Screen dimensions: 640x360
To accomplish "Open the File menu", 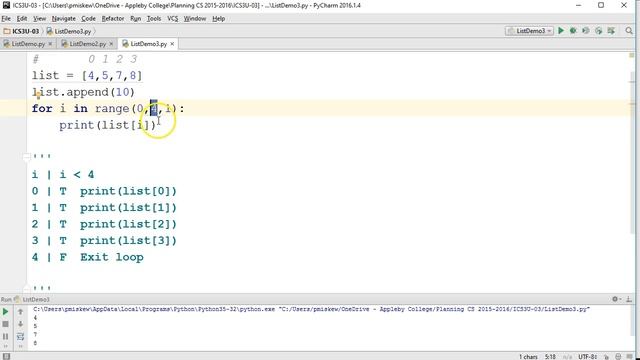I will (6, 18).
